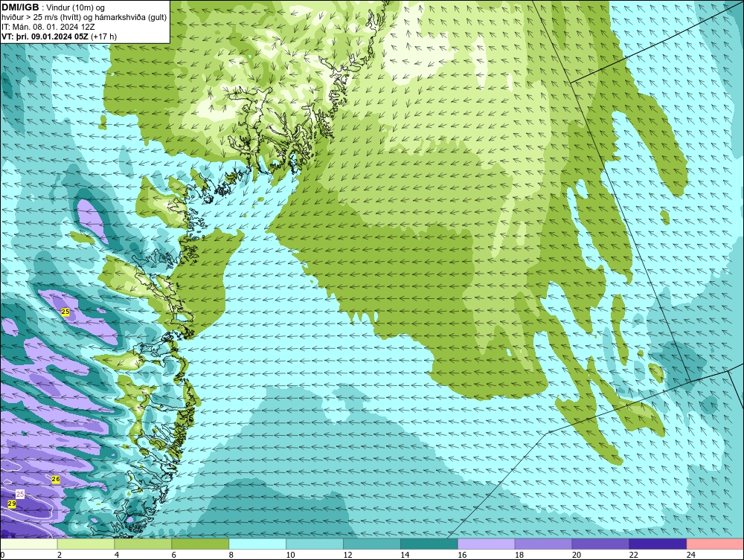Click the initial time 'IT: Mán. 08. 01. 2024 12Z'
This screenshot has height=560, width=744.
[48, 27]
